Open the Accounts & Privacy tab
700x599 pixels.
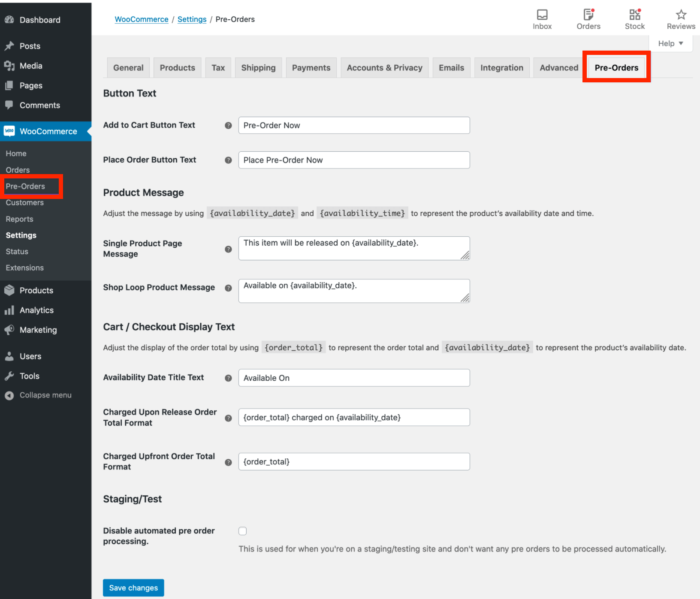[x=384, y=68]
